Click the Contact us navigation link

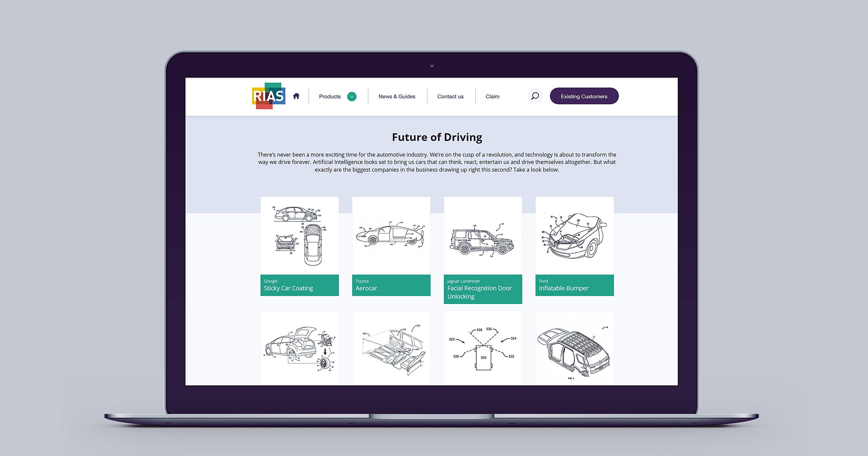point(450,96)
